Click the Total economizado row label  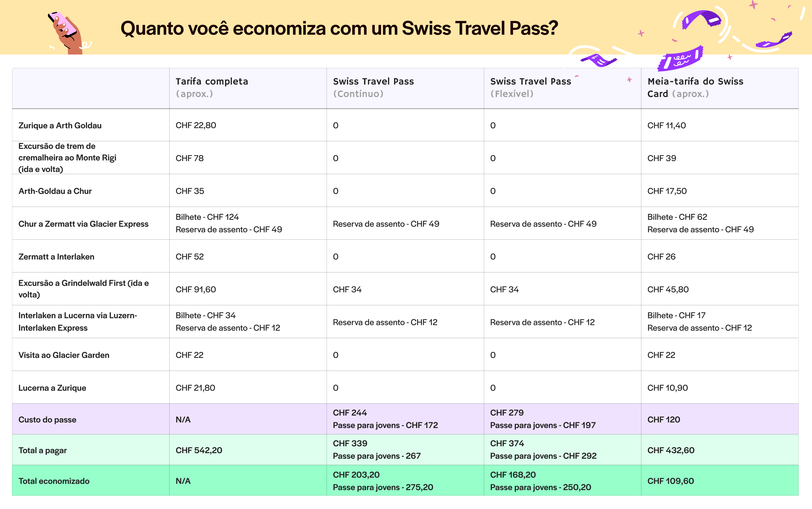[x=54, y=481]
